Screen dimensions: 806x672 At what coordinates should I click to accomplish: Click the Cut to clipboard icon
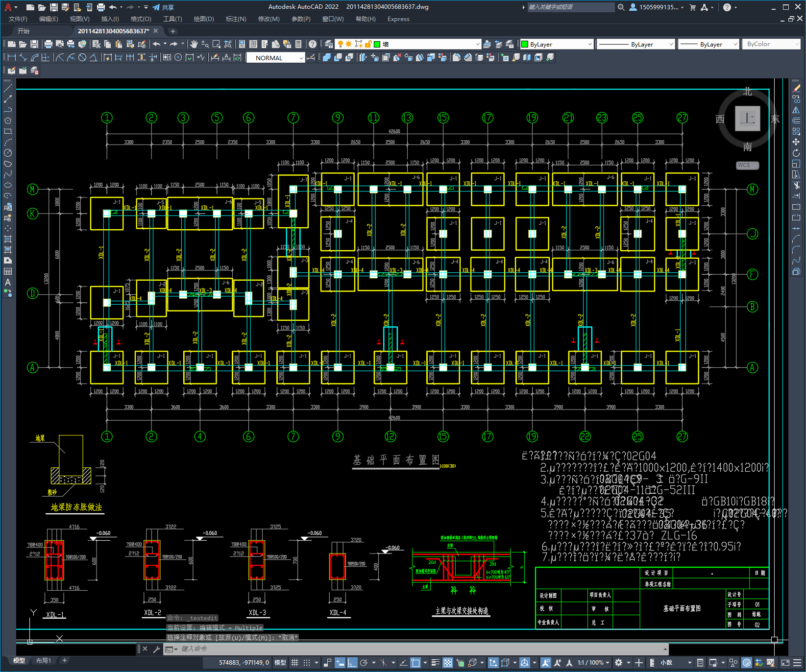97,44
